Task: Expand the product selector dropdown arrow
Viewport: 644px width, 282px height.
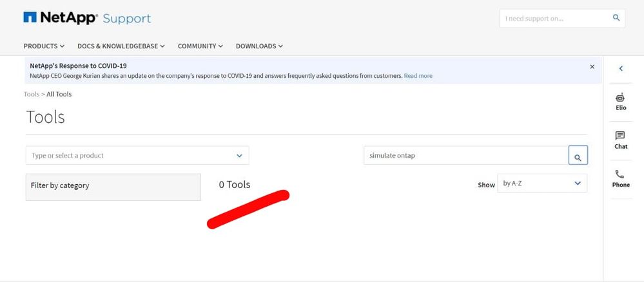Action: pyautogui.click(x=239, y=156)
